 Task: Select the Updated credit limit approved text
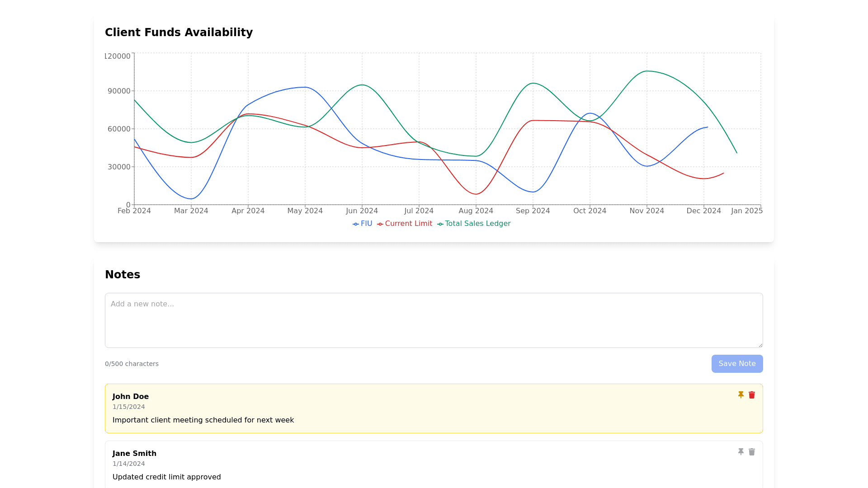(166, 477)
